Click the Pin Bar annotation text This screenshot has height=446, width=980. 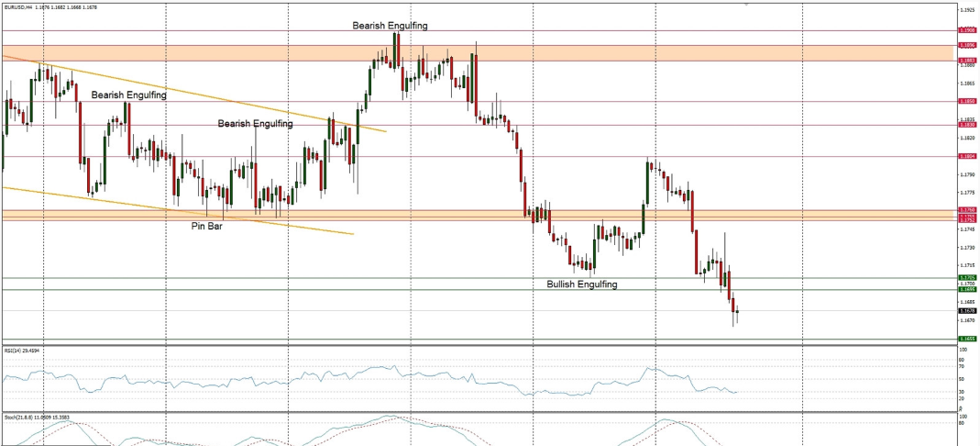(205, 225)
